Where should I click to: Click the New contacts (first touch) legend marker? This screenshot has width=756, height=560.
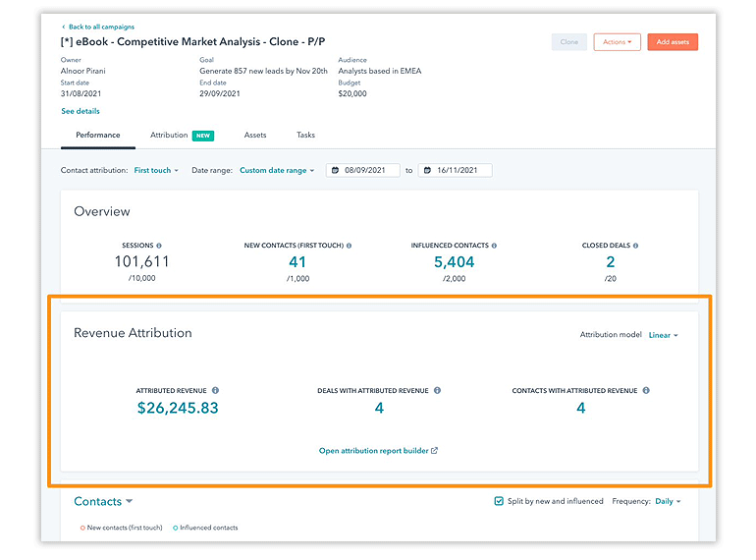tap(82, 528)
